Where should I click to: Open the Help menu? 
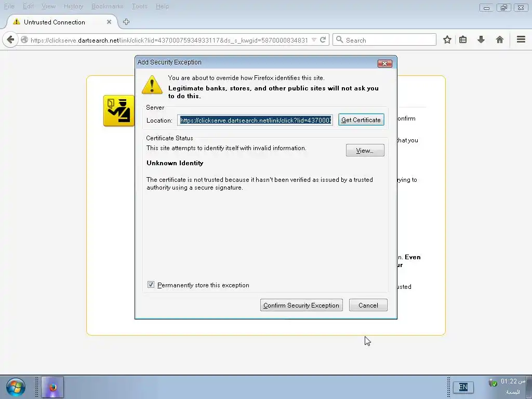coord(162,6)
